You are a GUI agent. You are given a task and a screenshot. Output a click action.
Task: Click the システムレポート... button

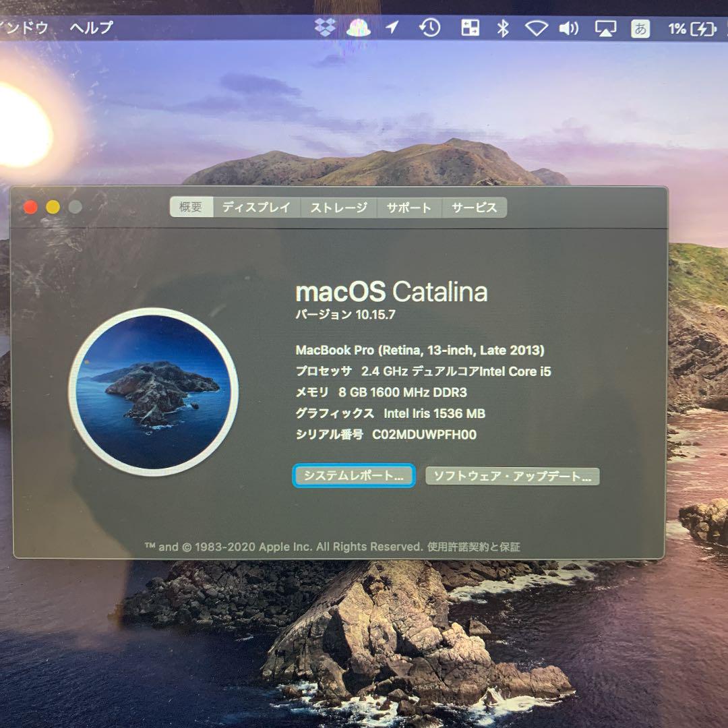click(x=354, y=475)
